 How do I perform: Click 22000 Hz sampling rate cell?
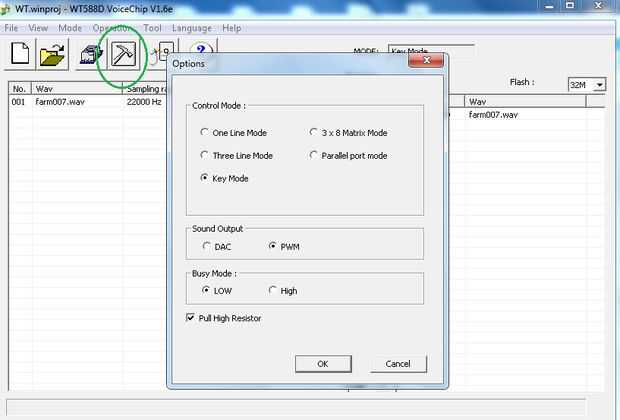pyautogui.click(x=144, y=102)
